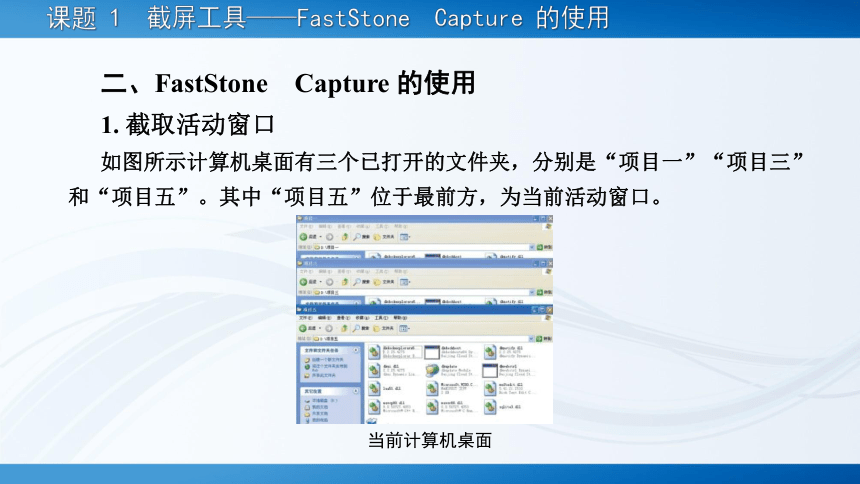
Task: Open 帮助 menu in the 项目五 window
Action: point(400,318)
